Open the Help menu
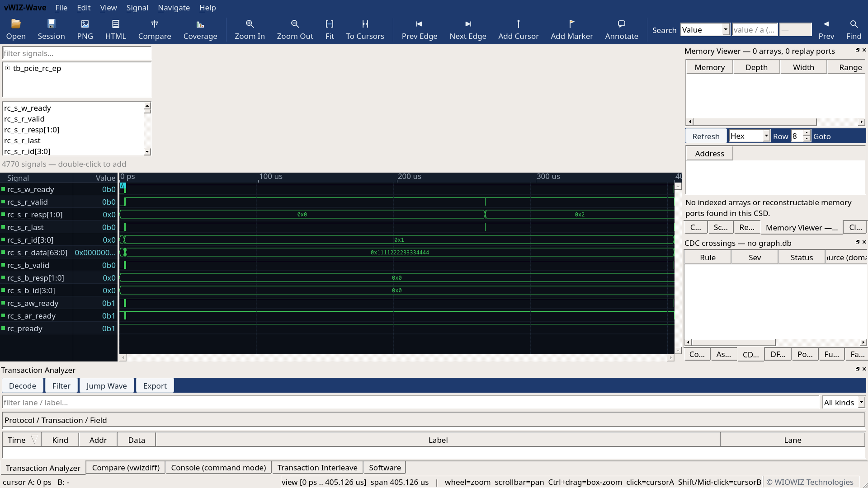 coord(208,8)
